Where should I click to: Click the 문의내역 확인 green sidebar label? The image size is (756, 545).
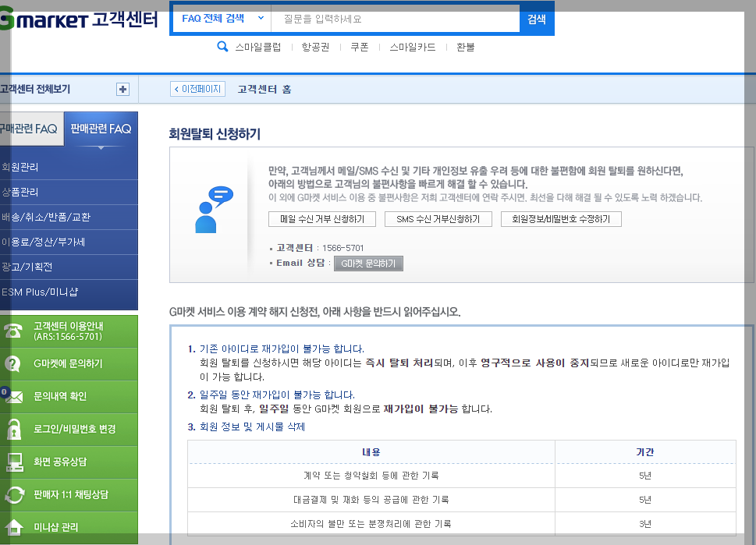[x=60, y=397]
